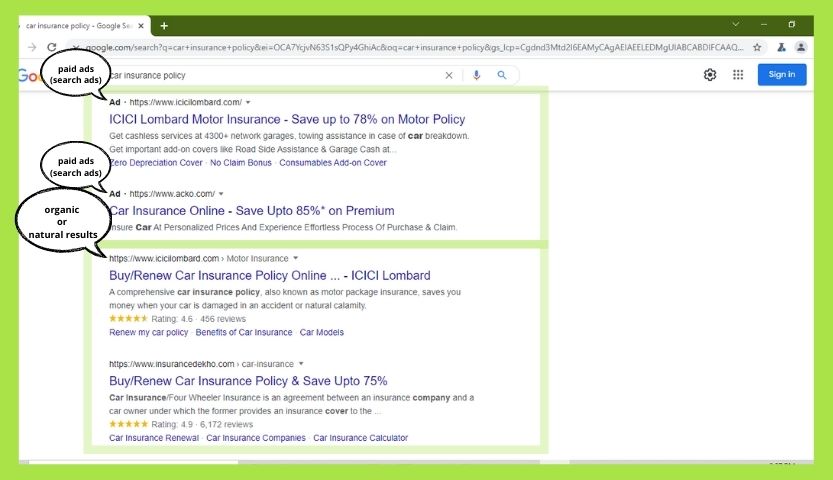This screenshot has width=833, height=480.
Task: Expand options for insurancedekho.com result
Action: coord(301,364)
